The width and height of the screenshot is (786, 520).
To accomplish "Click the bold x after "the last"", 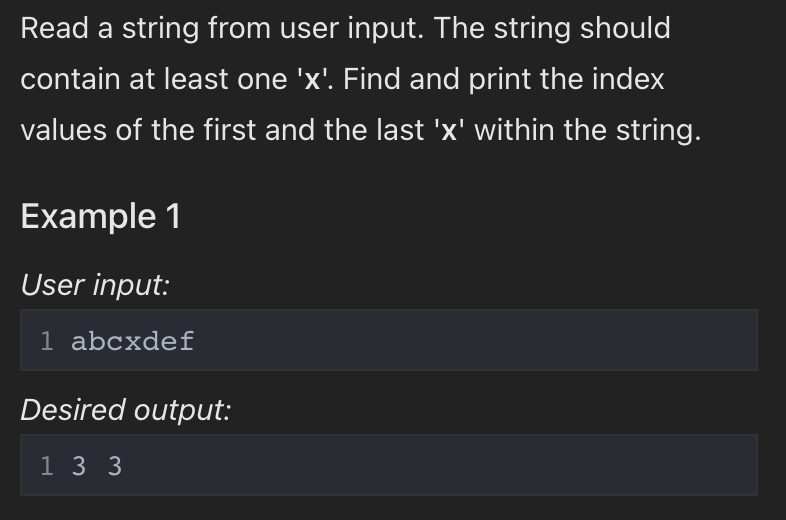I will click(x=449, y=131).
